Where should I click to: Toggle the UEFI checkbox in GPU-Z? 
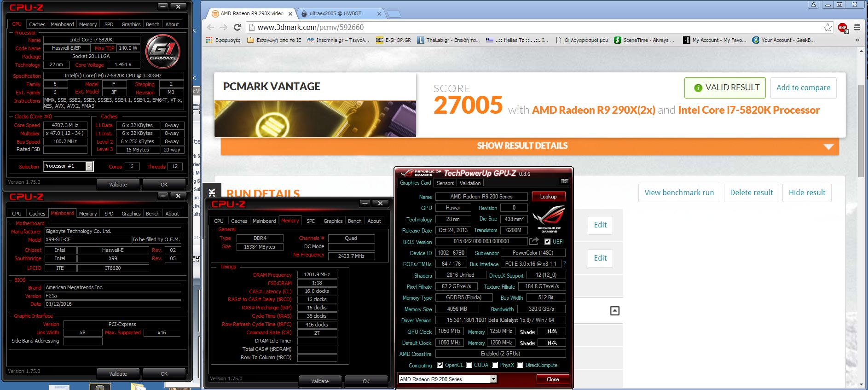coord(547,241)
